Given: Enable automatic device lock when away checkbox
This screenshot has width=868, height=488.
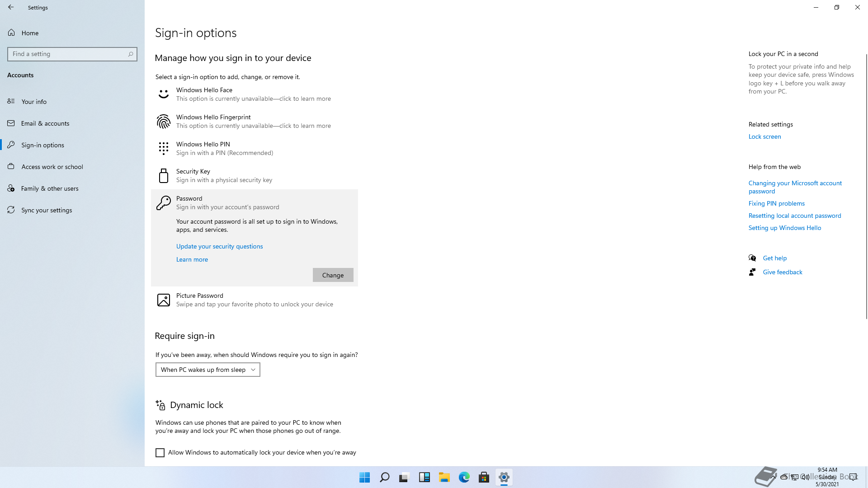Looking at the screenshot, I should (x=160, y=453).
